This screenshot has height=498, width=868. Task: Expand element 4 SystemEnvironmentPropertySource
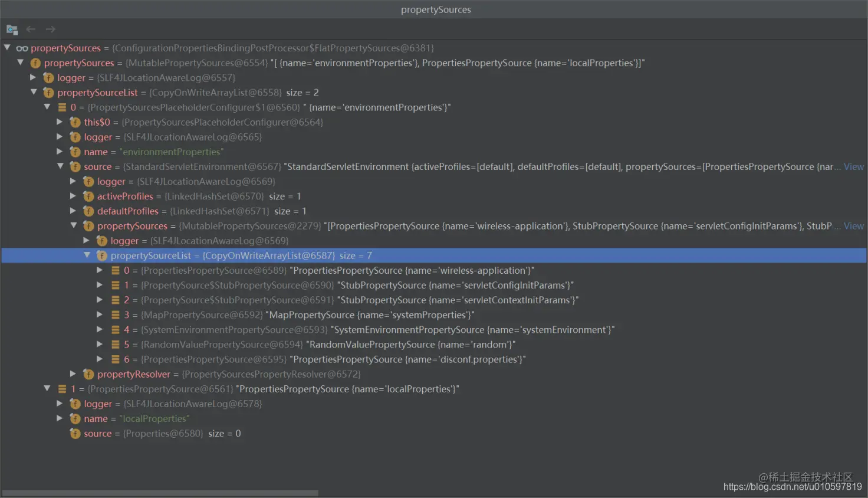(100, 329)
